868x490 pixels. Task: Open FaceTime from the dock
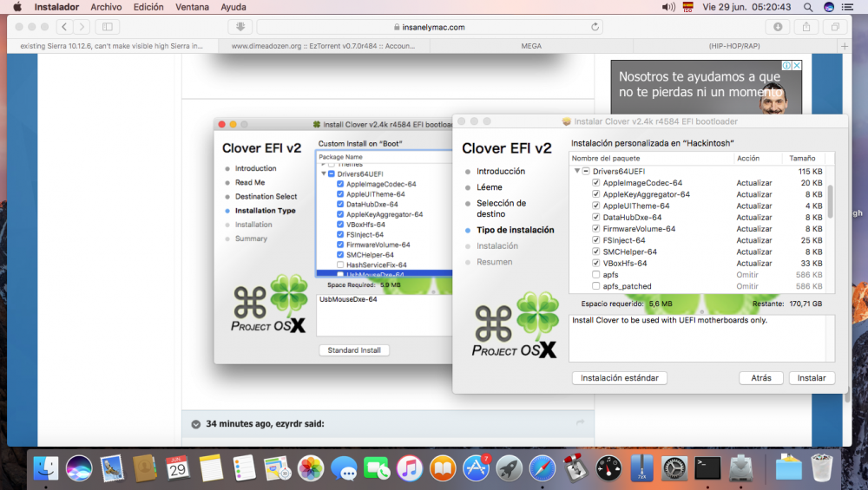point(377,468)
